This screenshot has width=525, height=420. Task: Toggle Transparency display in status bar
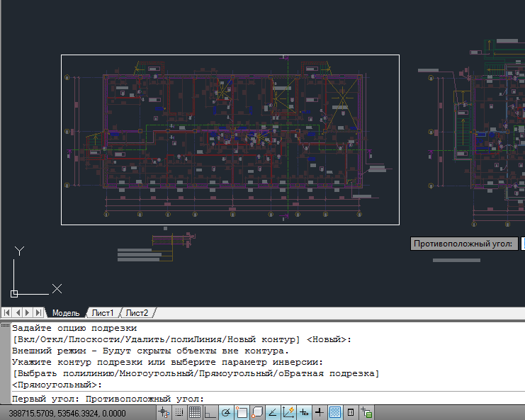point(335,412)
